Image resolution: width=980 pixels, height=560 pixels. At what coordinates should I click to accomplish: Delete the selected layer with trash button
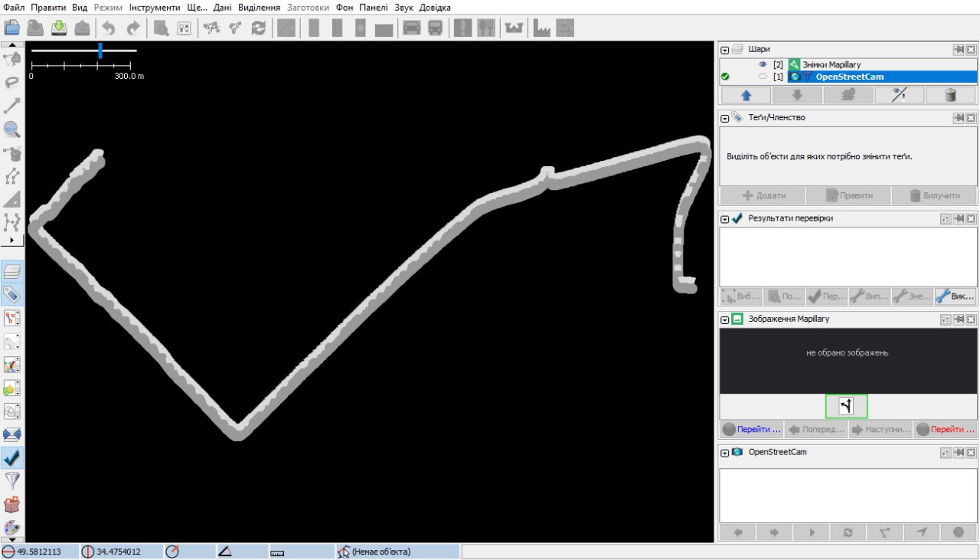coord(951,95)
